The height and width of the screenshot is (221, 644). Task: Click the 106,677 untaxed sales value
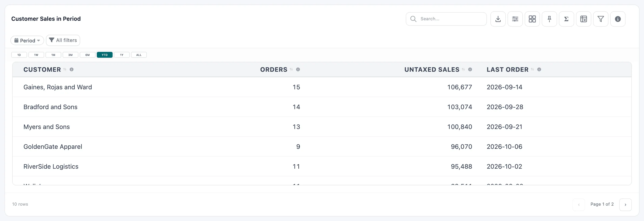pyautogui.click(x=460, y=87)
